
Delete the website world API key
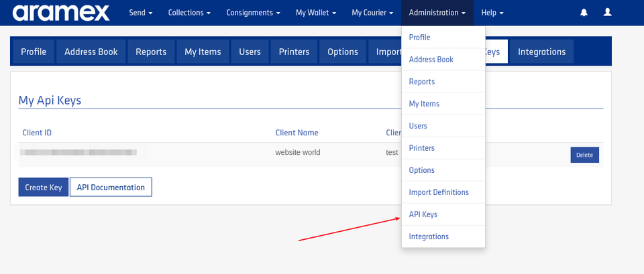tap(584, 155)
